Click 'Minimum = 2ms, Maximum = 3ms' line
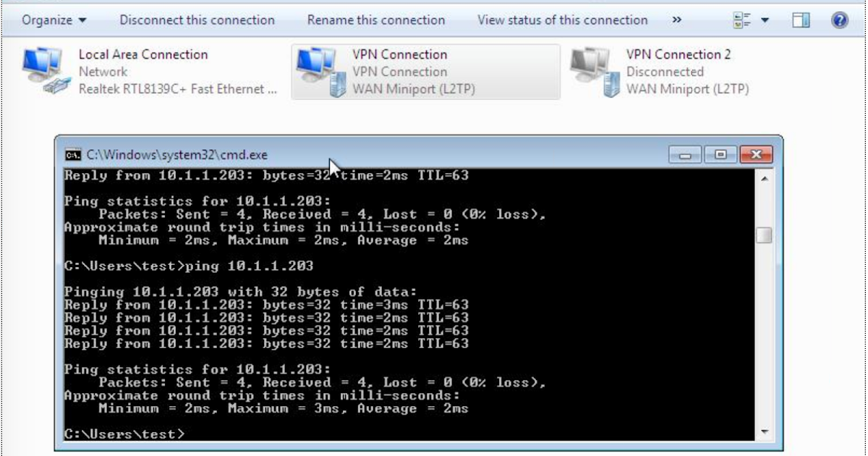The image size is (868, 456). tap(284, 409)
